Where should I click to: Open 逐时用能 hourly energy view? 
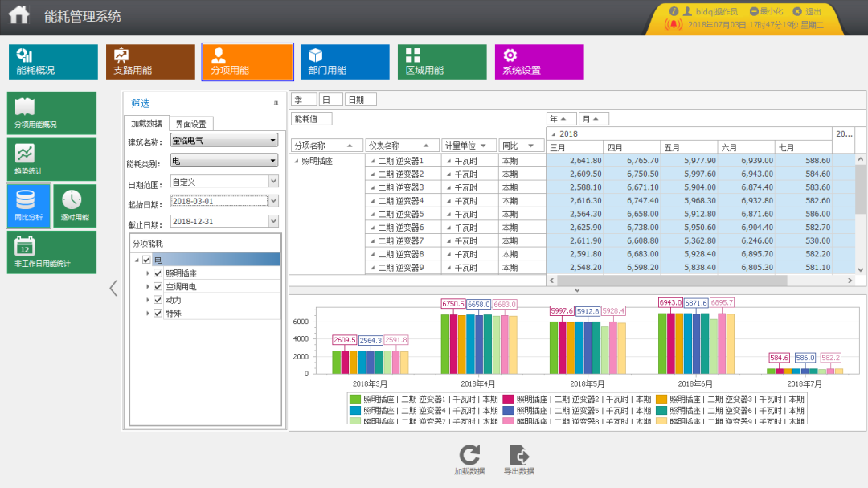coord(74,206)
